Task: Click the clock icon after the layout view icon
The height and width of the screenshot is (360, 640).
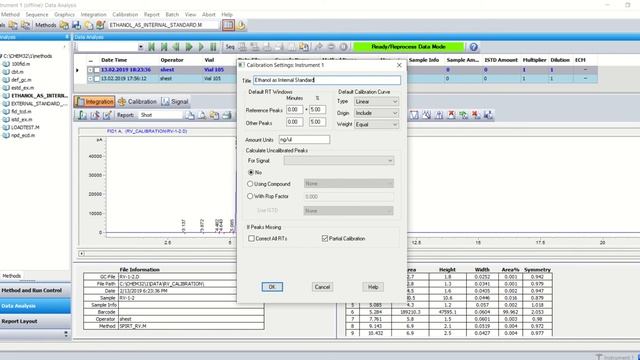Action: [241, 25]
